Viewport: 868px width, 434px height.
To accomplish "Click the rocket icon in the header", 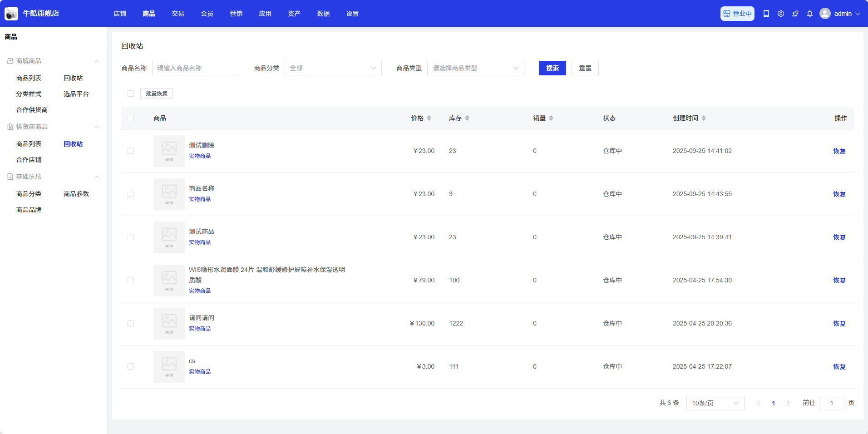I will click(x=795, y=14).
